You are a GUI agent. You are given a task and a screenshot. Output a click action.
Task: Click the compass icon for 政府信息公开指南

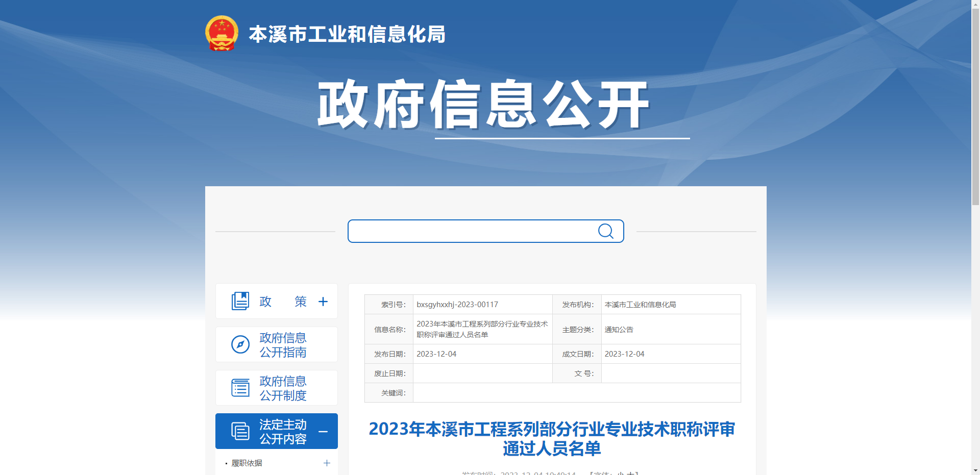pos(239,344)
